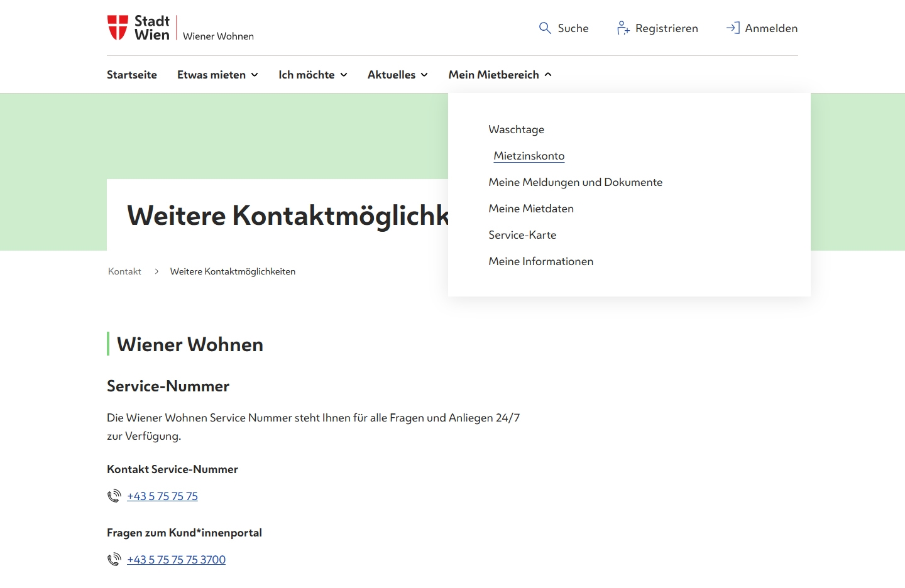Click the Kontakt breadcrumb link
The image size is (905, 588).
tap(124, 271)
